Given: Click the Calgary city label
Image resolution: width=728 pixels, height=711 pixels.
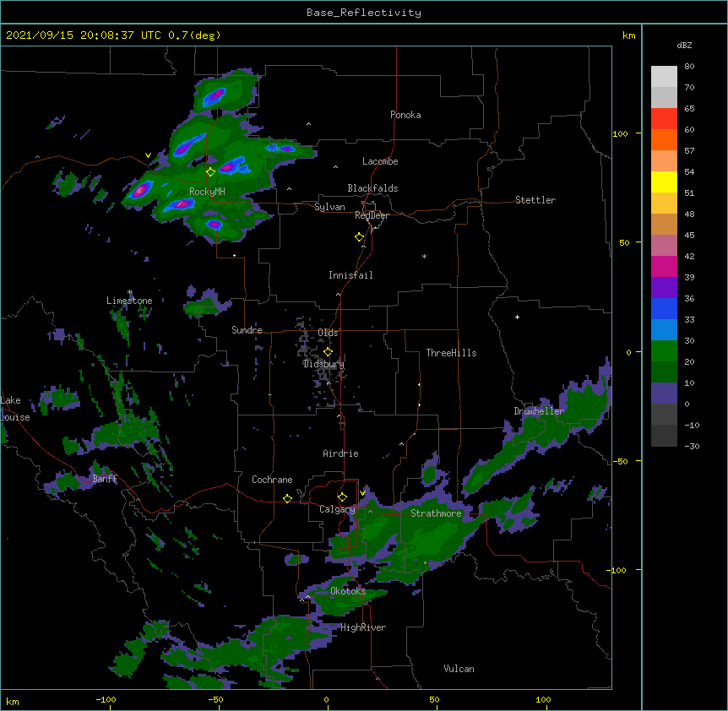Looking at the screenshot, I should [x=337, y=509].
